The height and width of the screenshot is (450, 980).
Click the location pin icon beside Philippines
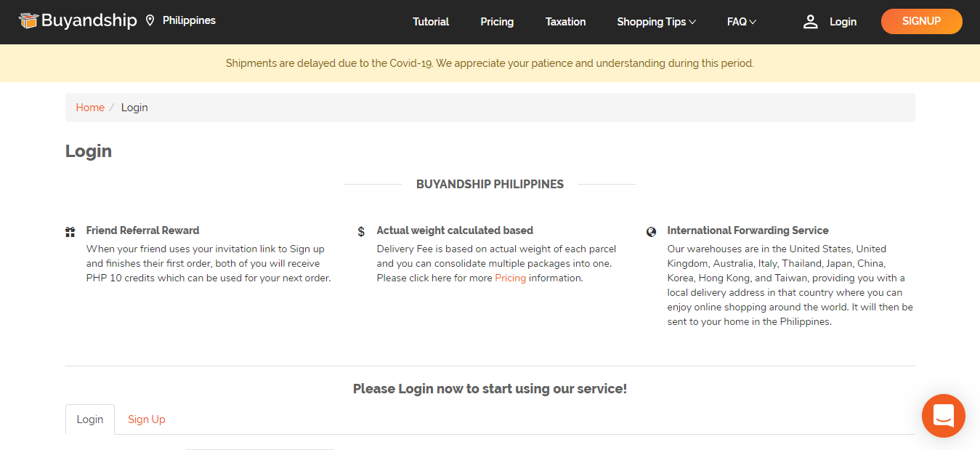coord(150,20)
